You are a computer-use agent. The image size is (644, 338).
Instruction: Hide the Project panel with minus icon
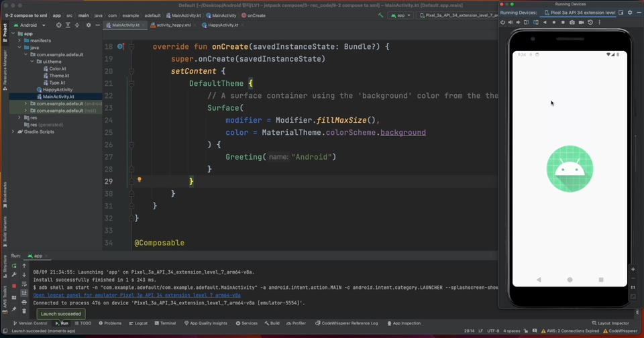(x=97, y=25)
